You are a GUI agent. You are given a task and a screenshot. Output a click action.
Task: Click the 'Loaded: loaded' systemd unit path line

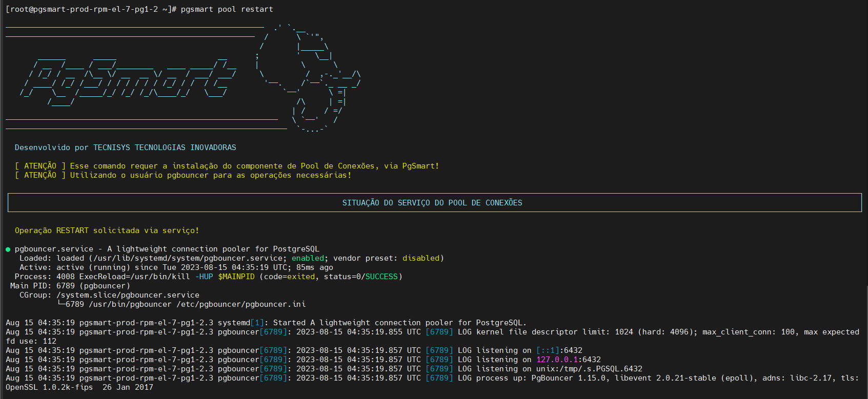pyautogui.click(x=232, y=258)
